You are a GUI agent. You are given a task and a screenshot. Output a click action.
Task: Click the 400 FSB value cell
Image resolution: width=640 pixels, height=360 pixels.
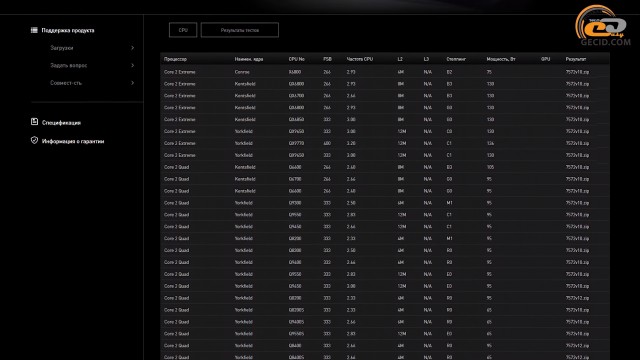[327, 143]
